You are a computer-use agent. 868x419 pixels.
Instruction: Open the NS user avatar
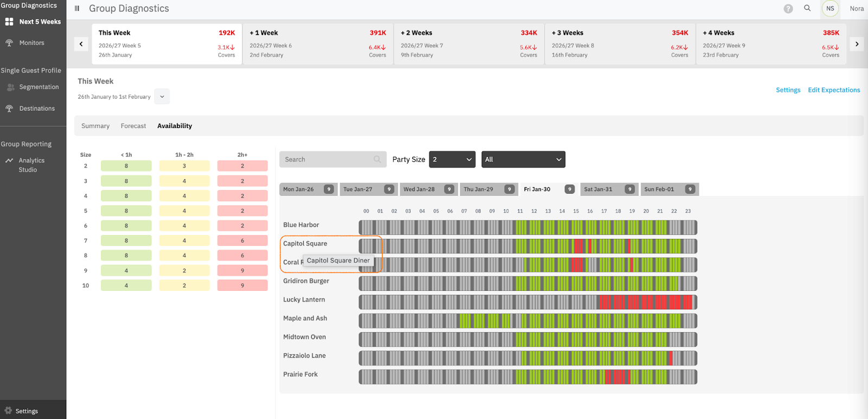coord(830,9)
